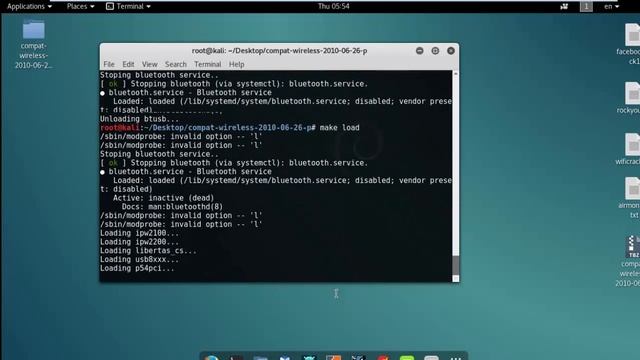Minimize the terminal window
This screenshot has width=640, height=360.
420,51
